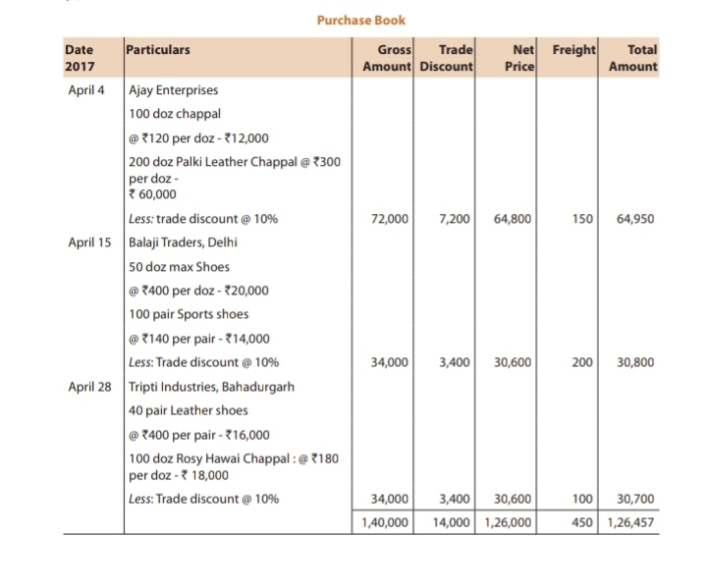Select the Freight column header
This screenshot has width=707, height=588.
(x=572, y=49)
